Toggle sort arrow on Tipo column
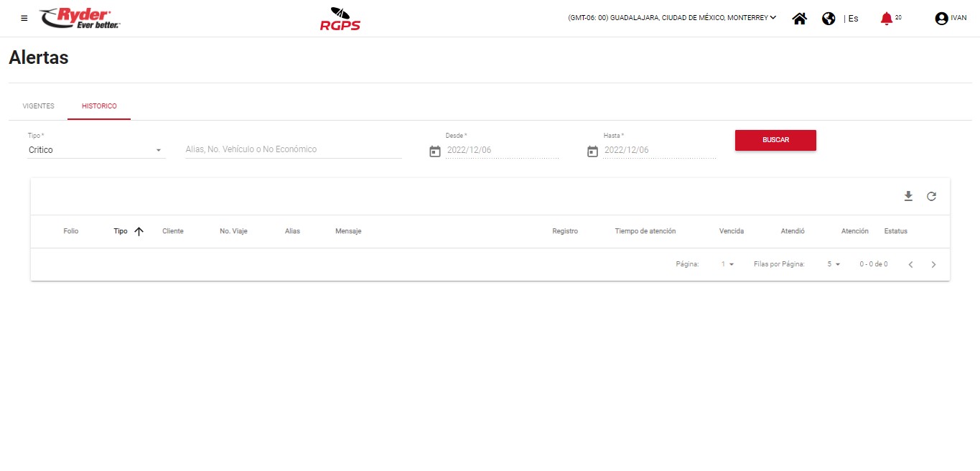 point(139,231)
